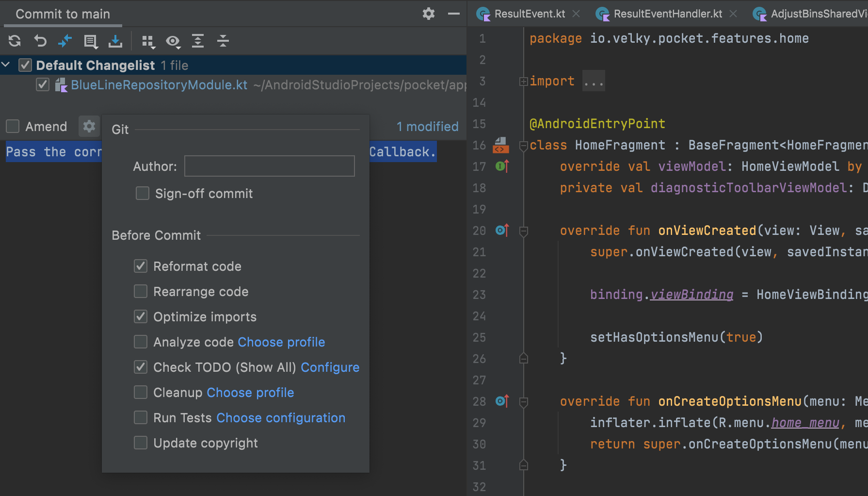Switch to the ResultEventHandler.kt editor tab
The height and width of the screenshot is (496, 868).
pos(668,14)
